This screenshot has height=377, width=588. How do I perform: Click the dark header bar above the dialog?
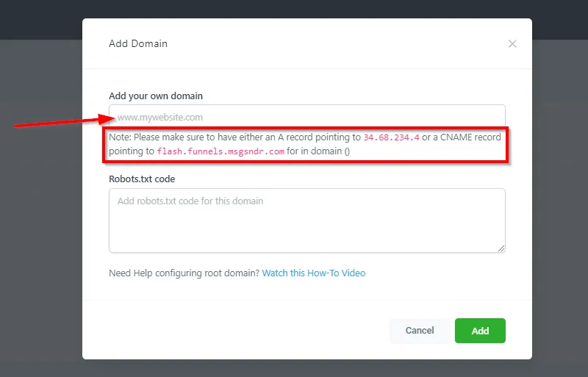[x=294, y=9]
